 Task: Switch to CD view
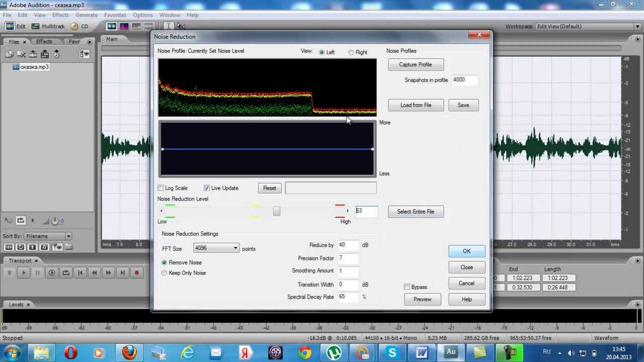79,26
